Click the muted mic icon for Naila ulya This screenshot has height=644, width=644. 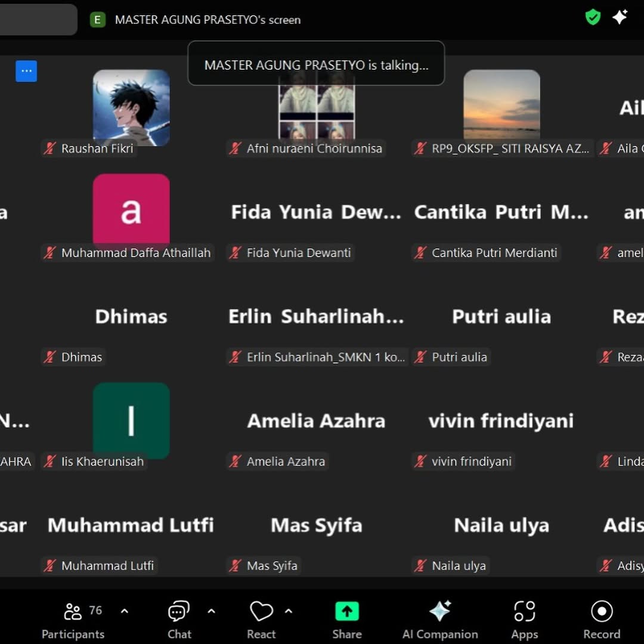pyautogui.click(x=421, y=566)
